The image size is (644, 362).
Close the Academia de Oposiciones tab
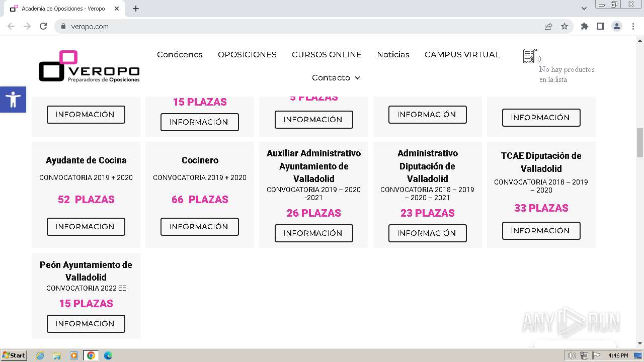(117, 9)
